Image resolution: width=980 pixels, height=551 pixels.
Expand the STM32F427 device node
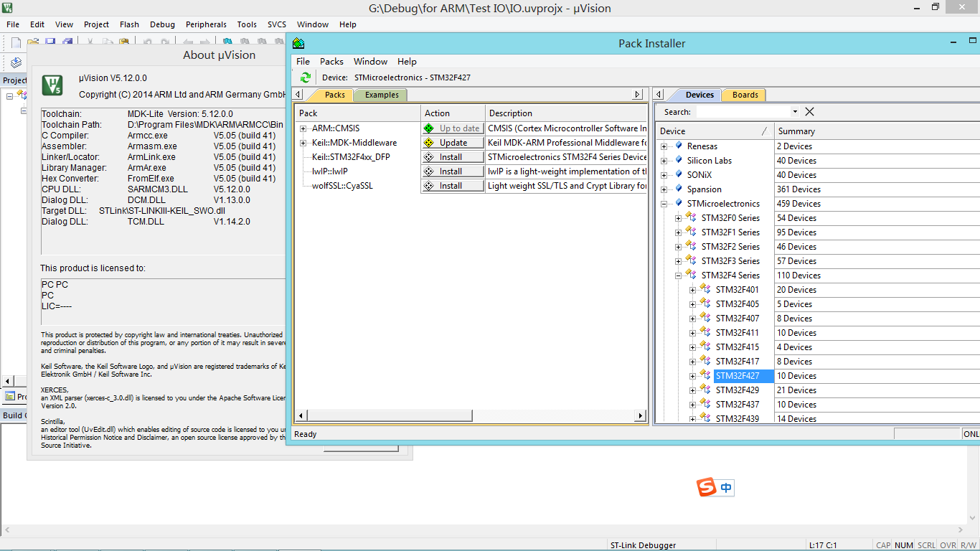[x=693, y=376]
